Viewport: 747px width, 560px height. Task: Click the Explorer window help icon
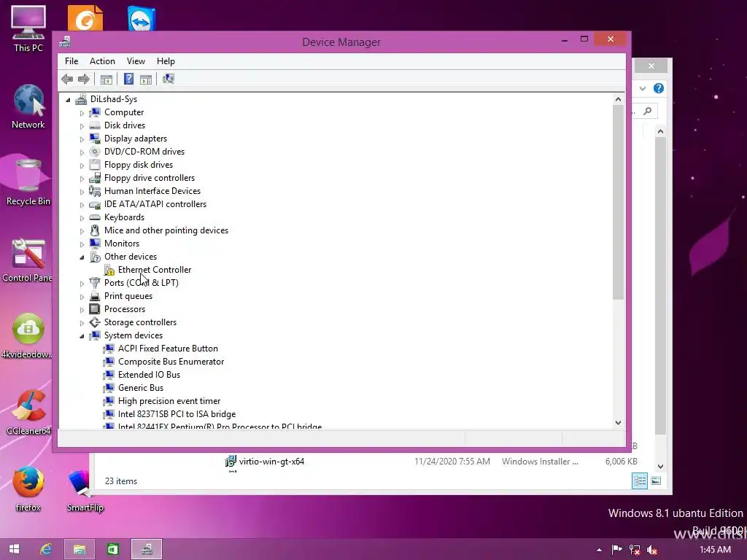(x=659, y=88)
